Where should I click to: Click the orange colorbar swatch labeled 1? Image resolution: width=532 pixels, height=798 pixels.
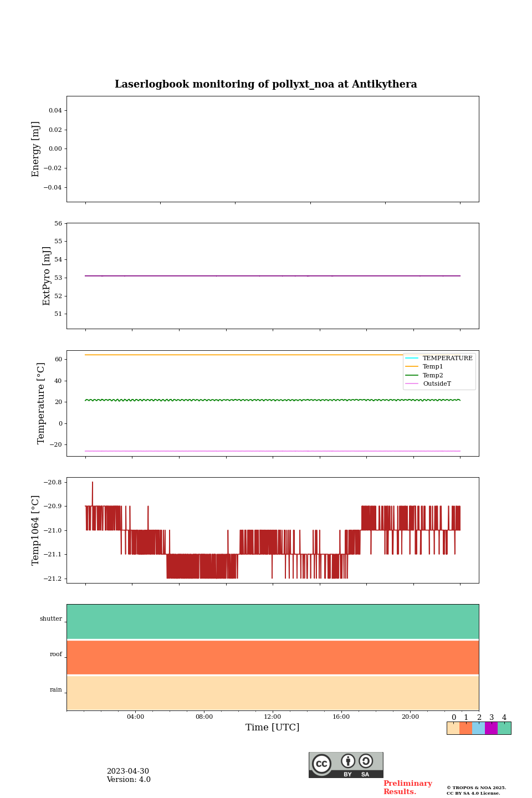465,728
